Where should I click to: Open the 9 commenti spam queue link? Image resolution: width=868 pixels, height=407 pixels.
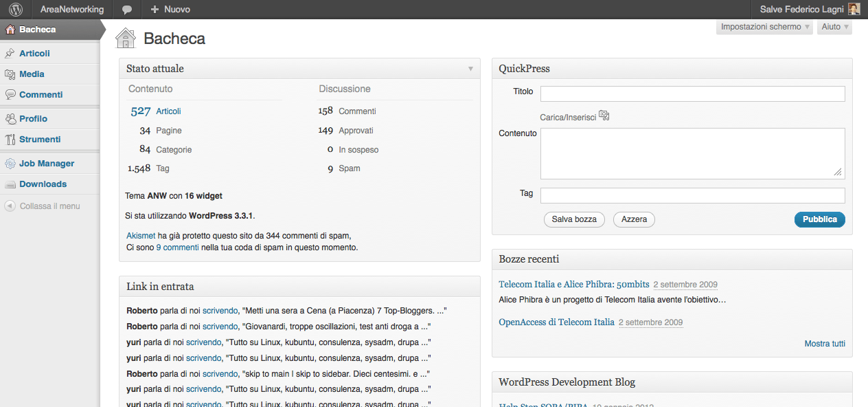pos(178,247)
